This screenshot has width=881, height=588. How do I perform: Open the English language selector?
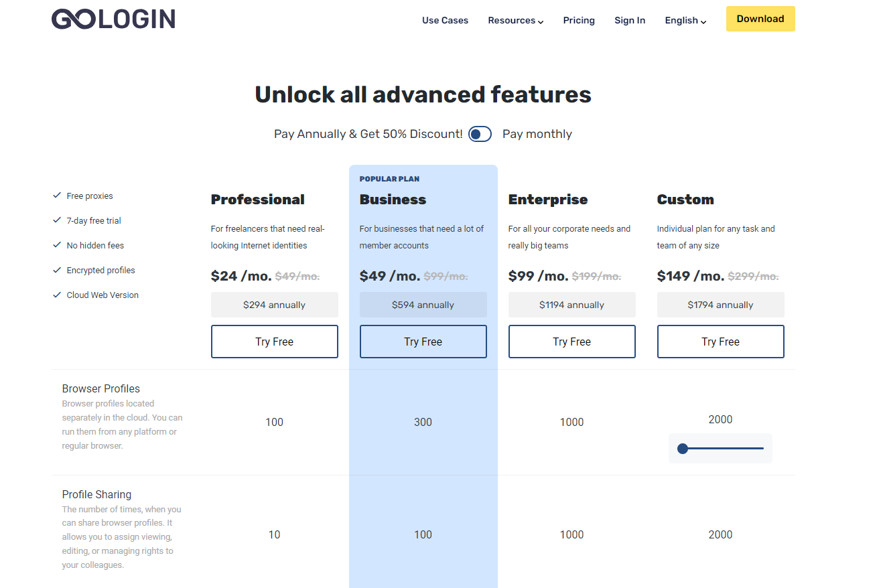point(685,20)
